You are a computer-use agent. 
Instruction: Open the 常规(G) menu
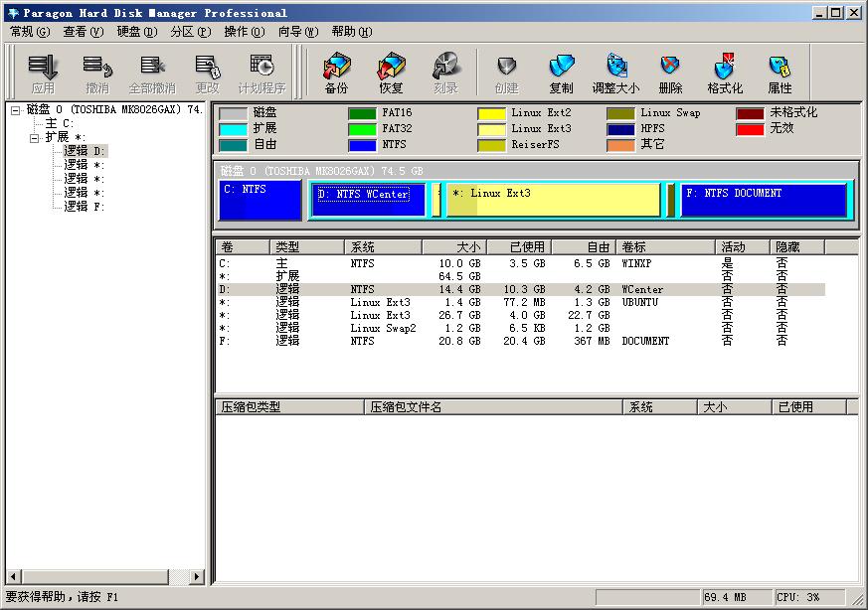pyautogui.click(x=30, y=32)
